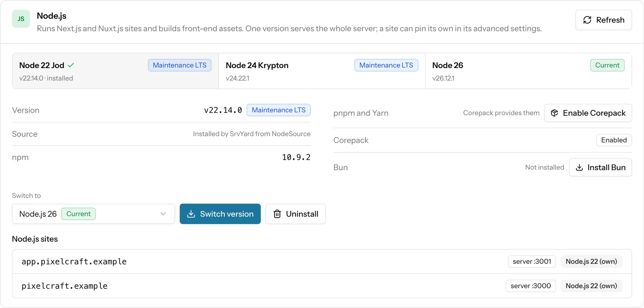This screenshot has height=308, width=644.
Task: Select the Node 24 Krypton version tab
Action: click(322, 71)
